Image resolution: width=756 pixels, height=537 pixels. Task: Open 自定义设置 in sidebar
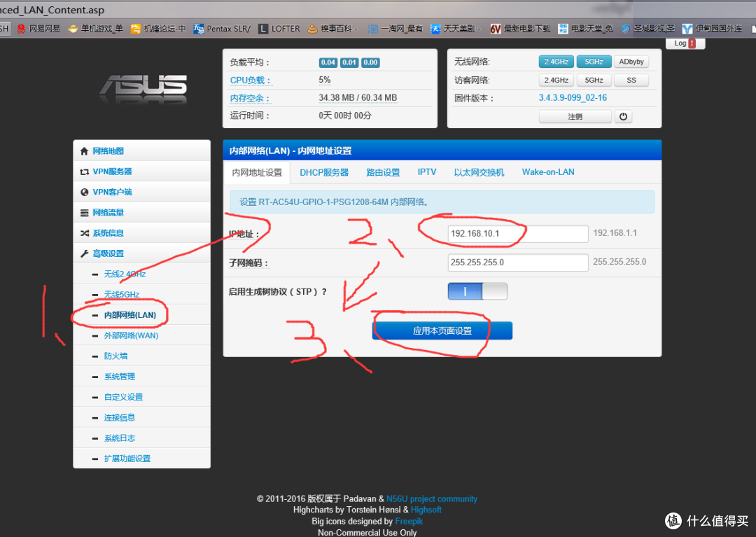(x=123, y=397)
